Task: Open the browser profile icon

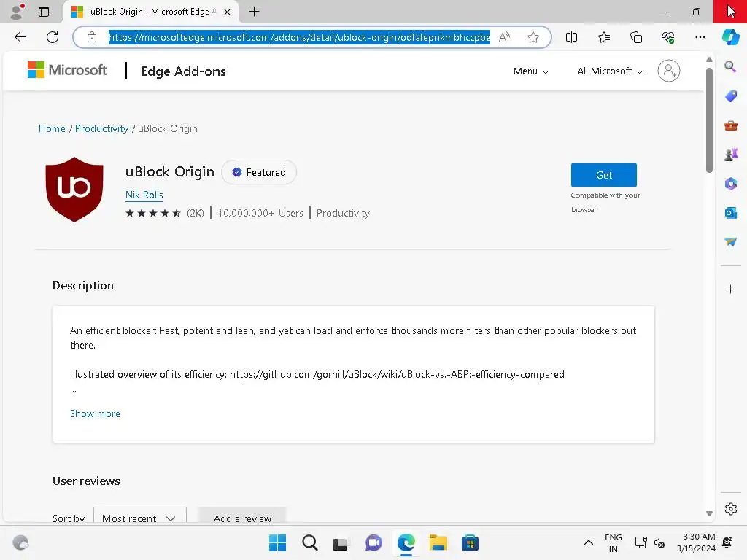Action: click(x=17, y=12)
